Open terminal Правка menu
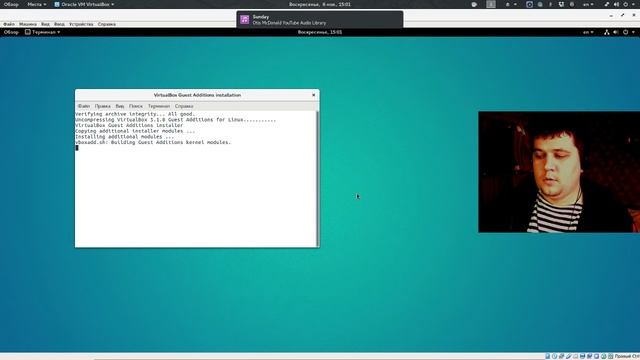Screen dimensions: 640x360 click(102, 106)
